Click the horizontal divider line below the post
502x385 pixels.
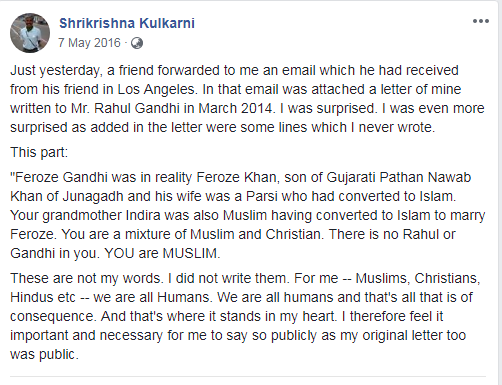coord(248,377)
